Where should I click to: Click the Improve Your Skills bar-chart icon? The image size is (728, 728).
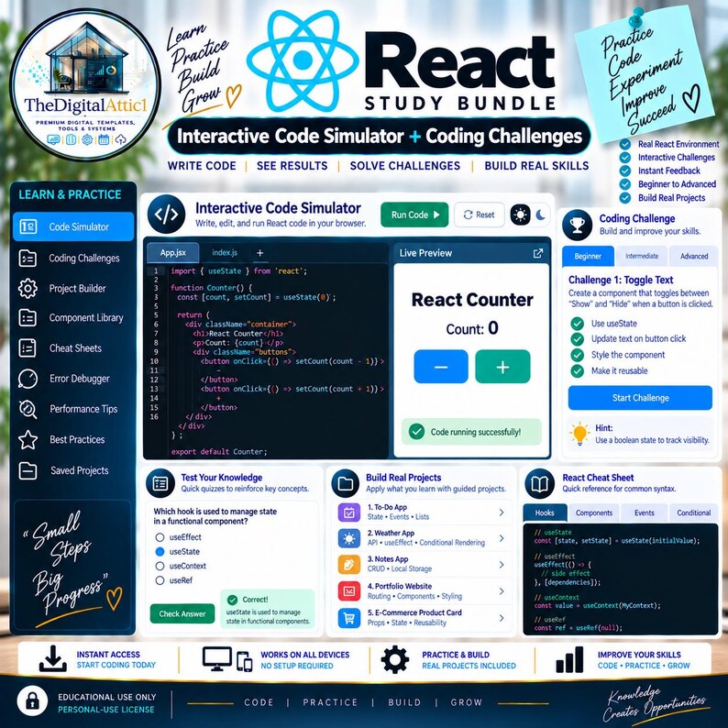coord(569,659)
